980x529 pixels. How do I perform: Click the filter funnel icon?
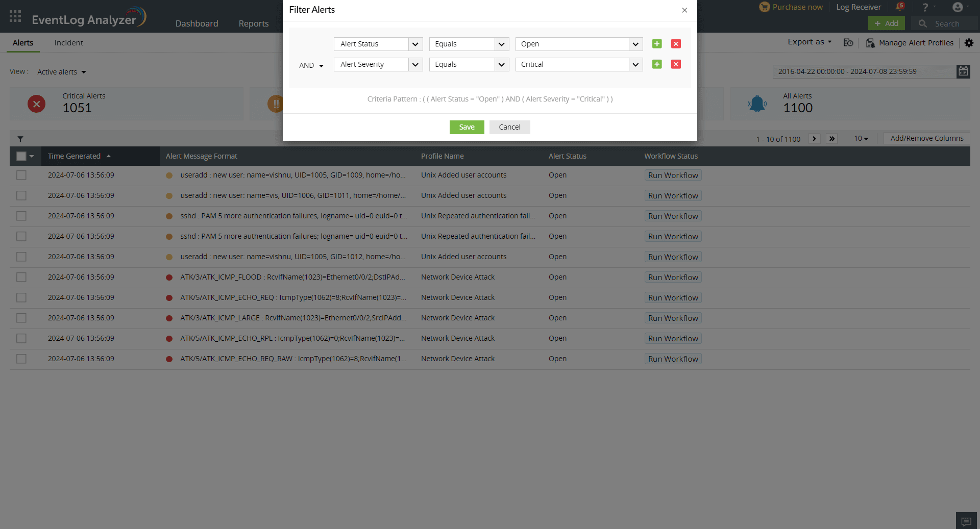click(20, 139)
